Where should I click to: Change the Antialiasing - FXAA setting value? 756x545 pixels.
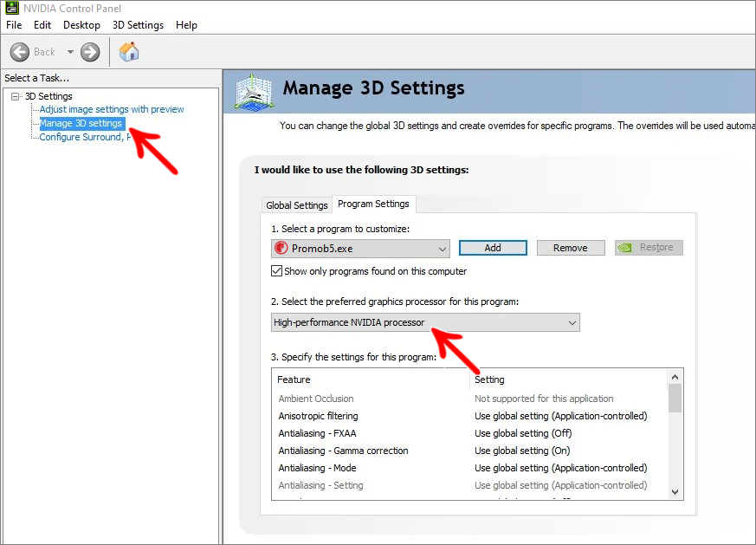pos(523,433)
